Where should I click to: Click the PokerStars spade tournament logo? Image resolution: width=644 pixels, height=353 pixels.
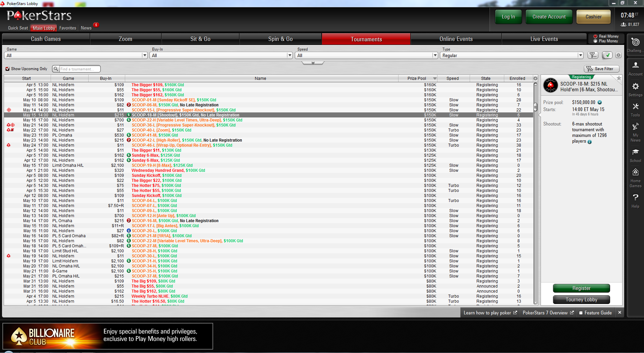pyautogui.click(x=551, y=85)
